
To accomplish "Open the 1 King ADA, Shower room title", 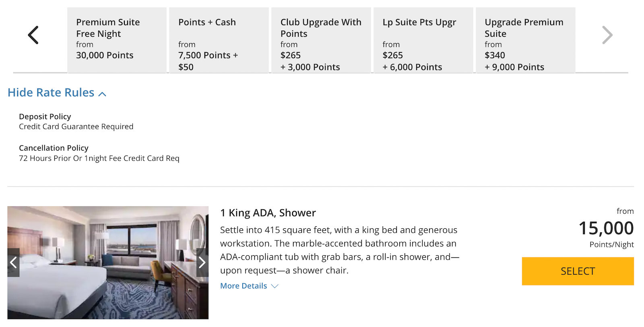I will tap(268, 213).
